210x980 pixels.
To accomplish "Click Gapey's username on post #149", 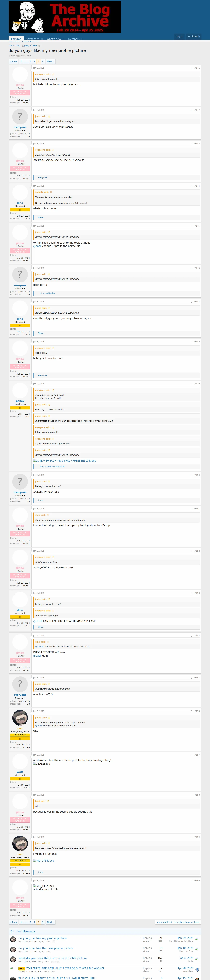I will pyautogui.click(x=20, y=401).
